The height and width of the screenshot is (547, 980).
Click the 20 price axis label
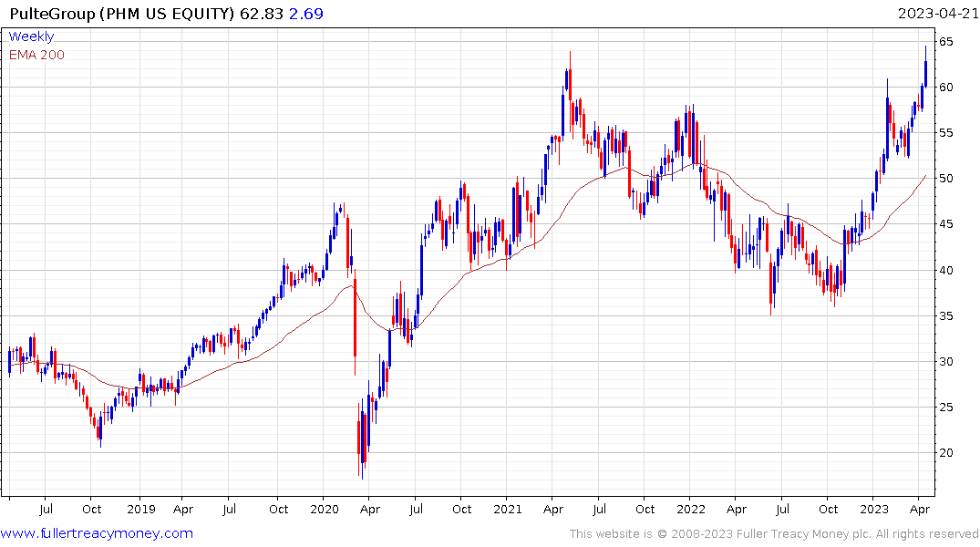click(x=945, y=453)
